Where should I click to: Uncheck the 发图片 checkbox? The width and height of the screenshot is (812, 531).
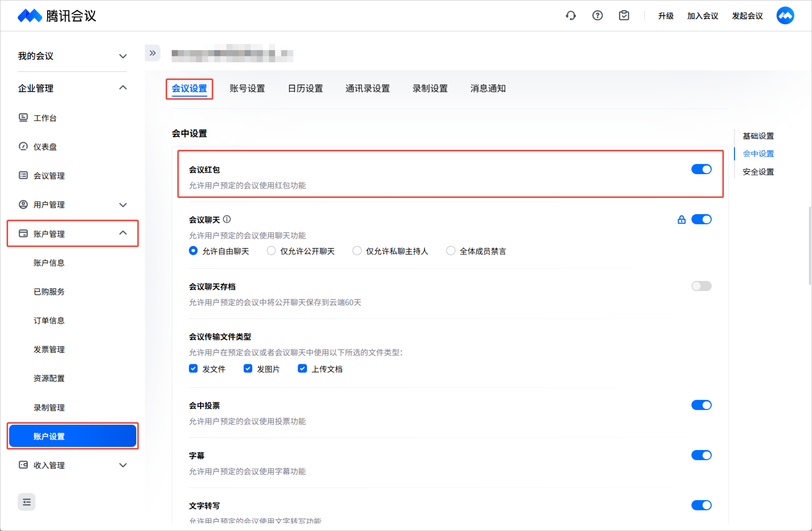coord(248,369)
